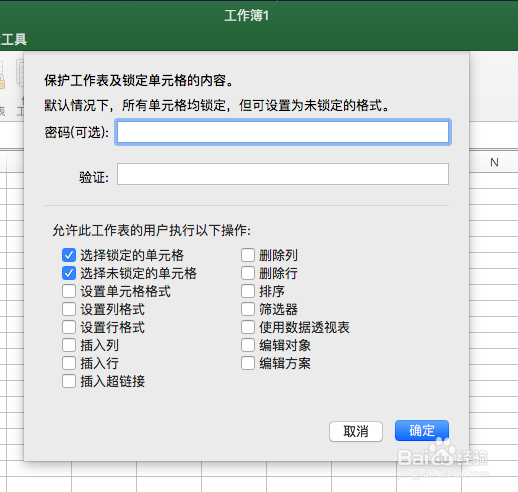Toggle 选择锁定的单元格 checkbox
This screenshot has width=518, height=492.
69,255
